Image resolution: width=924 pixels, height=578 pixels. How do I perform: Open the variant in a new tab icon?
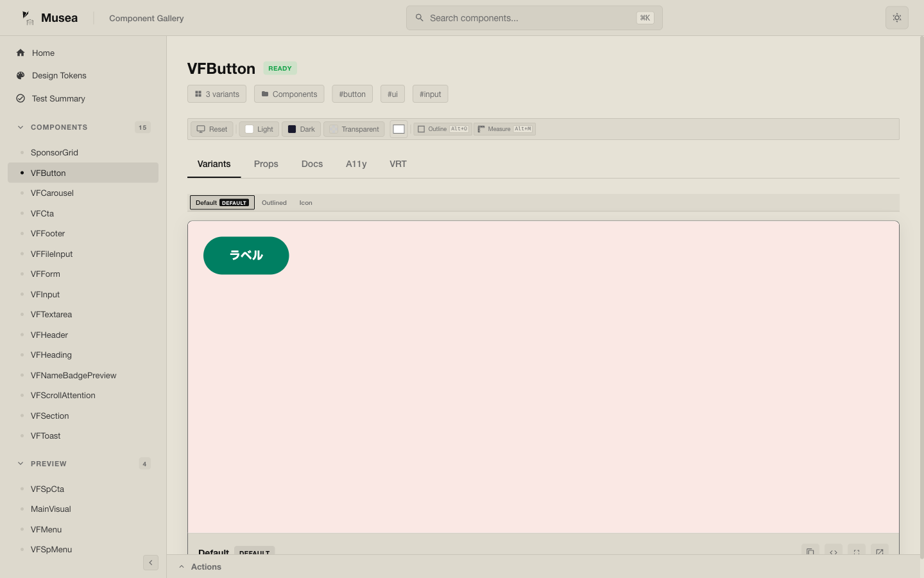pyautogui.click(x=879, y=552)
